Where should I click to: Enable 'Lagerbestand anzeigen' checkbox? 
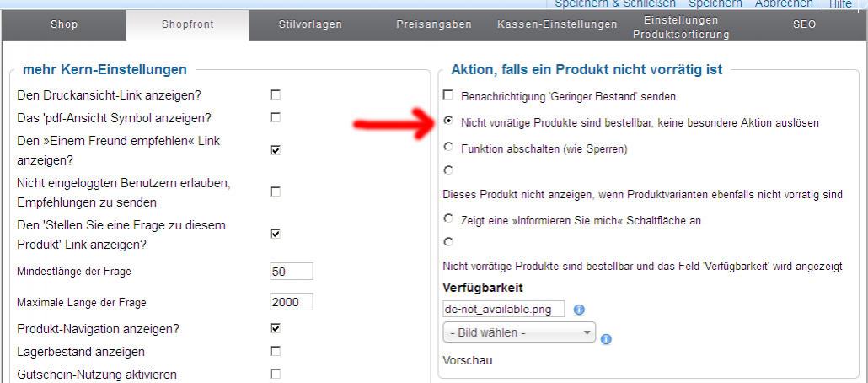click(x=275, y=351)
